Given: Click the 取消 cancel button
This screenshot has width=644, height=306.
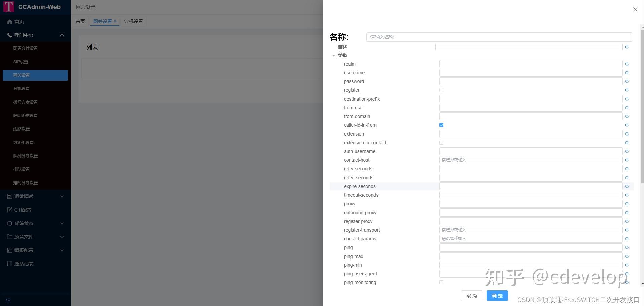Looking at the screenshot, I should (x=471, y=295).
